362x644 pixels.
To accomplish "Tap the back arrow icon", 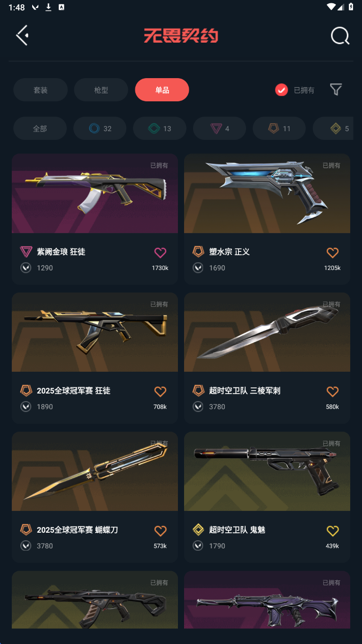I will tap(22, 36).
